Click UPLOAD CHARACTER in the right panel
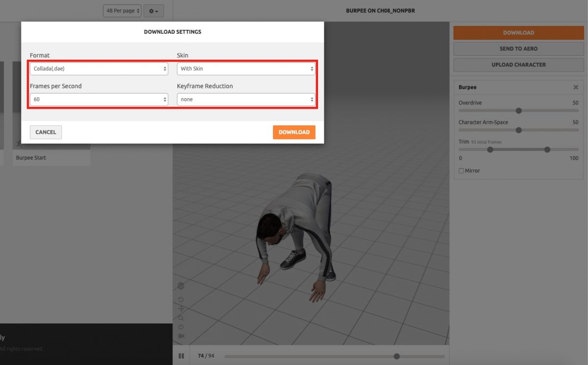The height and width of the screenshot is (365, 588). pos(518,64)
